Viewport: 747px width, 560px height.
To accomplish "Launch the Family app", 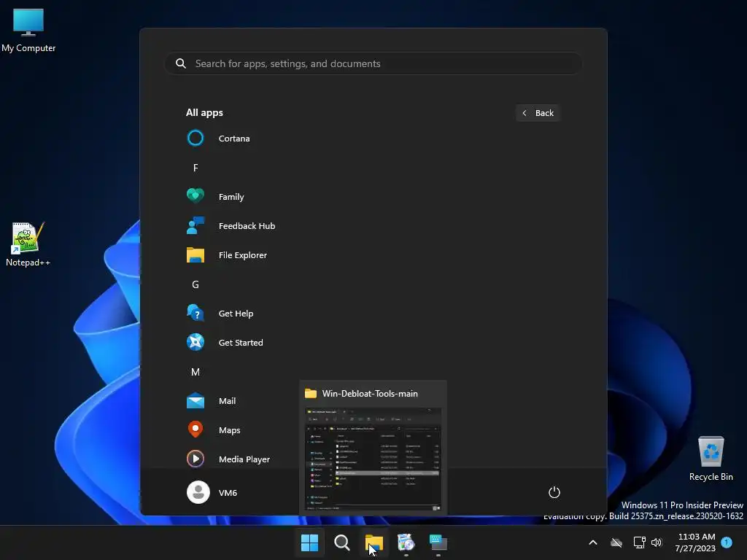I will (x=215, y=197).
